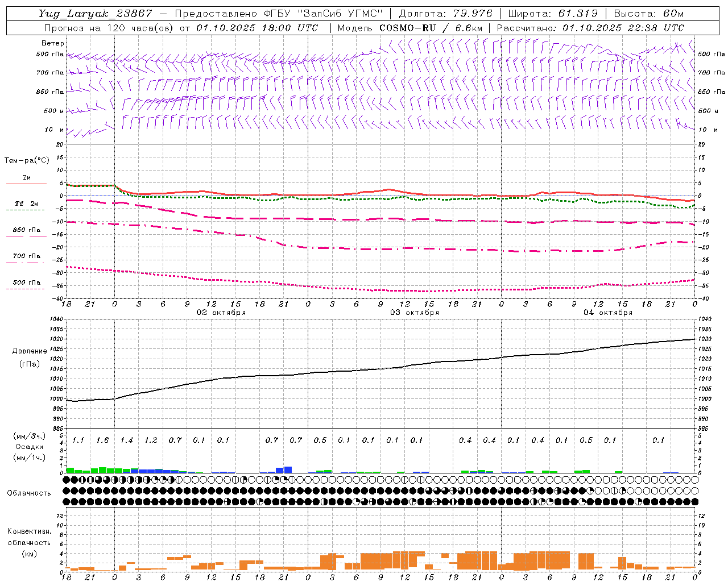Click the Рассчитано: 01.10.2025 22:38 UTC text
This screenshot has height=582, width=728.
[x=590, y=28]
